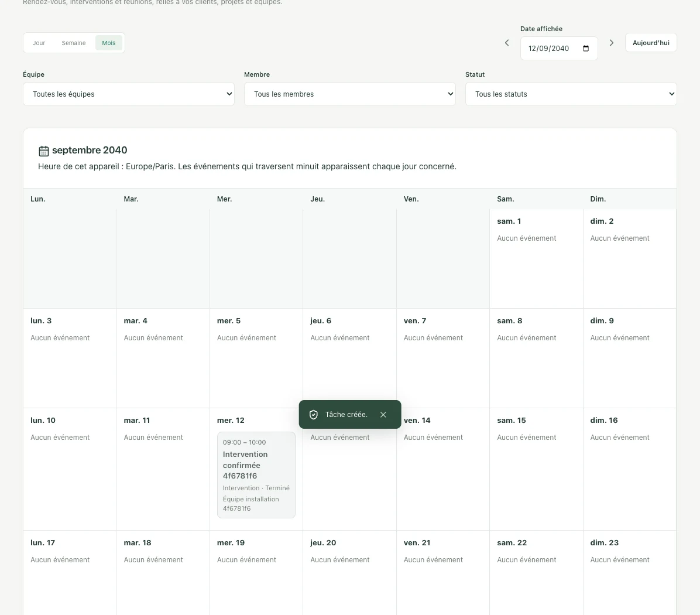This screenshot has width=700, height=615.
Task: Click 'Aucun événement' under mar. 4
Action: click(x=153, y=337)
